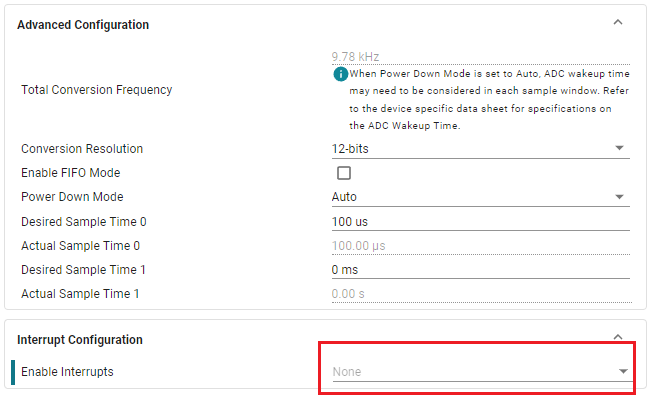The image size is (651, 397).
Task: Click the Auto power down value
Action: (x=344, y=197)
